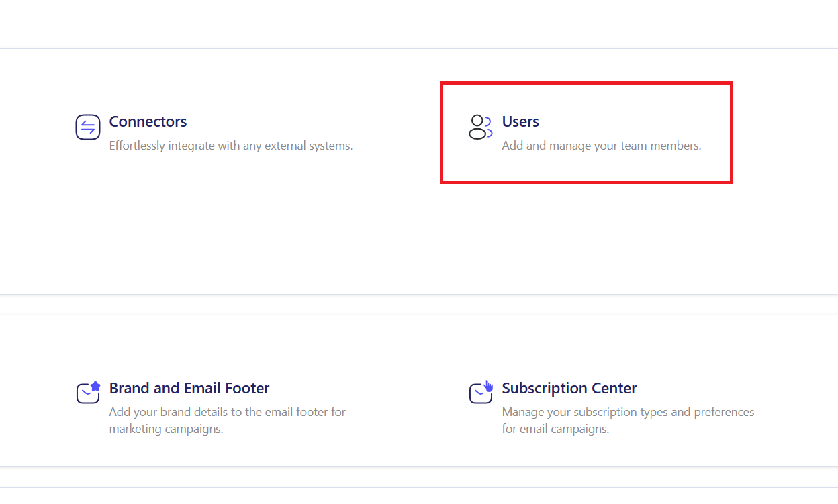Click the "for email campaigns." text line
The image size is (838, 504).
coord(555,429)
